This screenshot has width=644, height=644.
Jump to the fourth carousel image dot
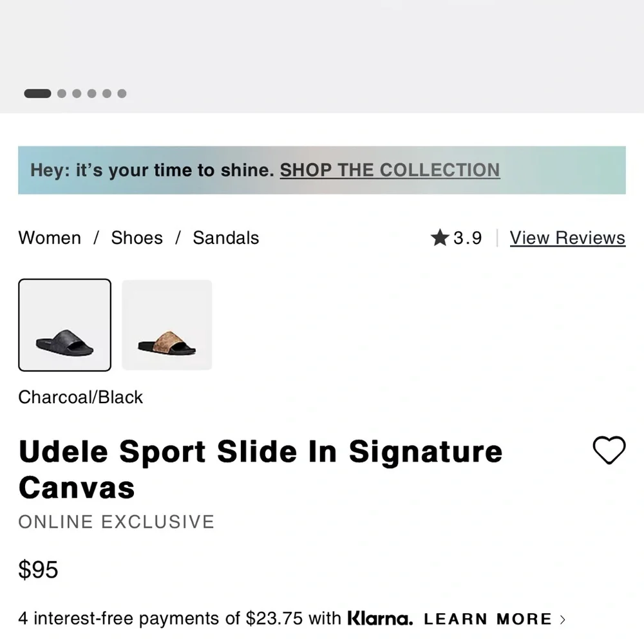91,93
